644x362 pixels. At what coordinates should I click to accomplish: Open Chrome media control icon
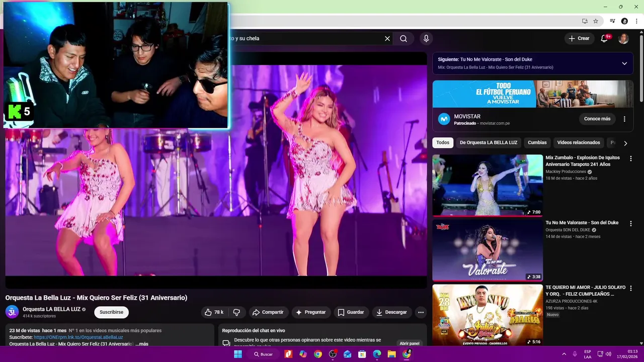(612, 21)
